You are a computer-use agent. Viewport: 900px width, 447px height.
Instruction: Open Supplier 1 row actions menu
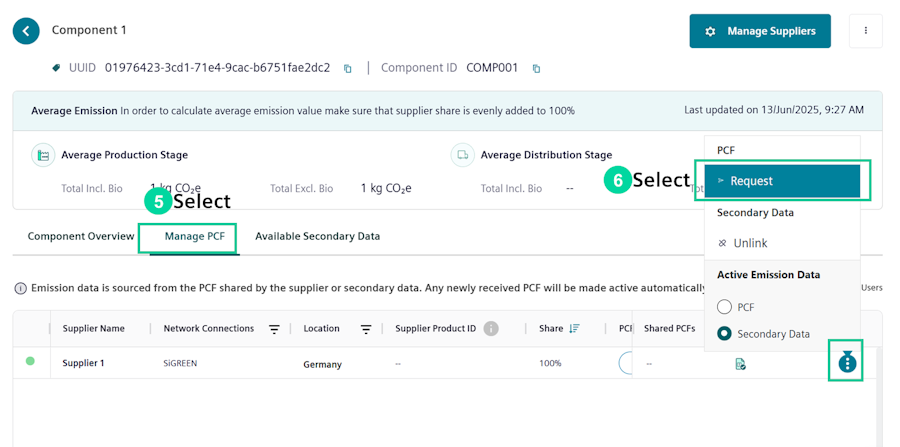tap(847, 362)
